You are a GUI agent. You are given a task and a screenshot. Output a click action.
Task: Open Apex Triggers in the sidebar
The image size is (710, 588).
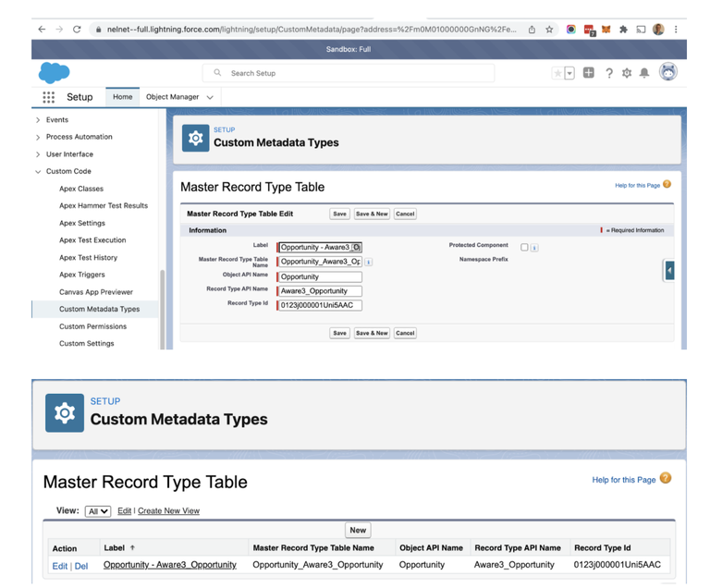point(82,275)
